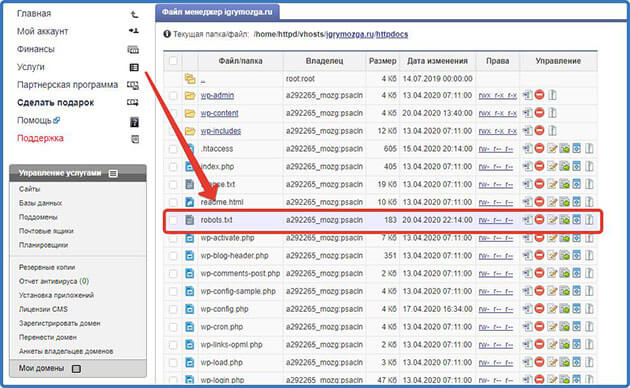
Task: Click the green-arrow icon for wp-blog-header.php
Action: pos(565,255)
